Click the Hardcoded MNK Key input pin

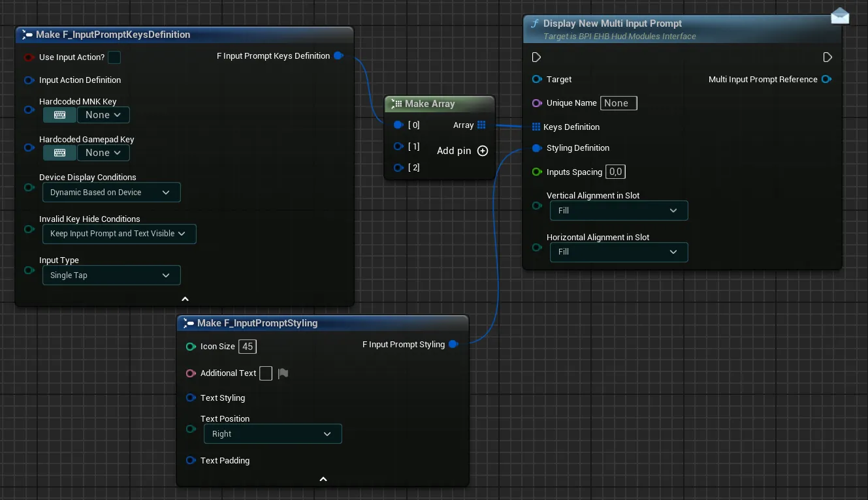pyautogui.click(x=29, y=110)
